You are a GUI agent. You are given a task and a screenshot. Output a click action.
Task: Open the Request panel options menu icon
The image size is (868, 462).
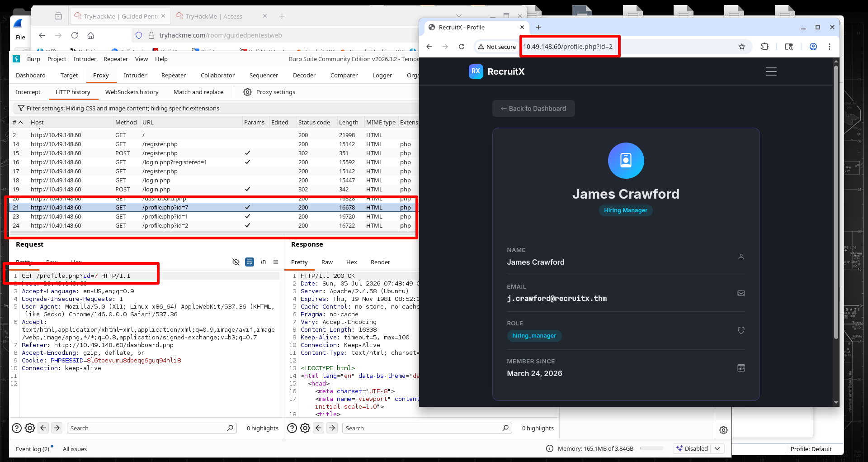276,262
